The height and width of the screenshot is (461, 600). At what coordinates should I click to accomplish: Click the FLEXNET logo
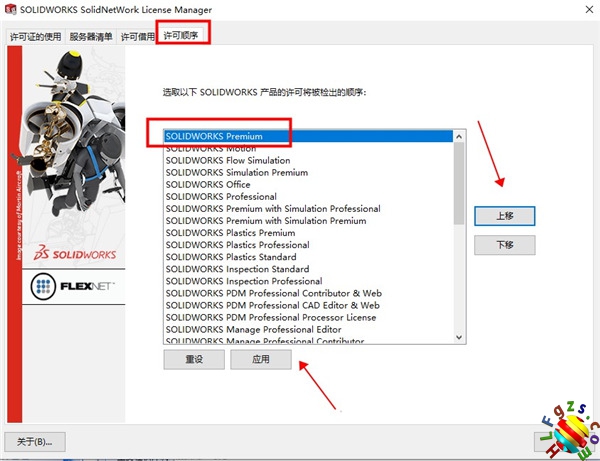coord(73,286)
